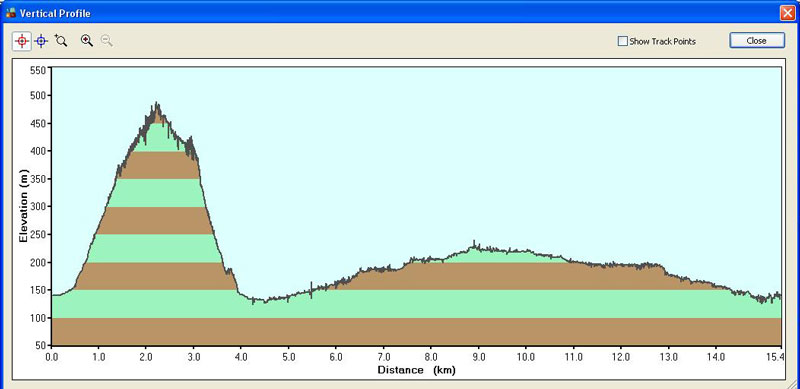Click the Close button
This screenshot has height=389, width=800.
pyautogui.click(x=757, y=41)
